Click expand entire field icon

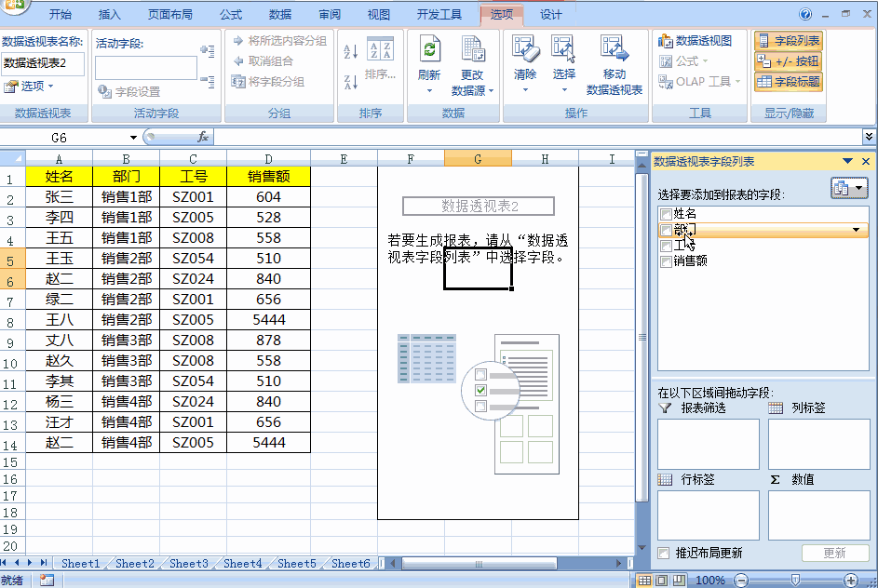point(208,51)
